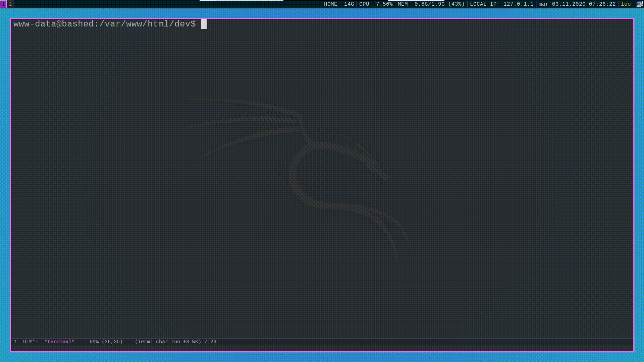Click the Term major mode indicator
The image size is (644, 362).
point(168,342)
